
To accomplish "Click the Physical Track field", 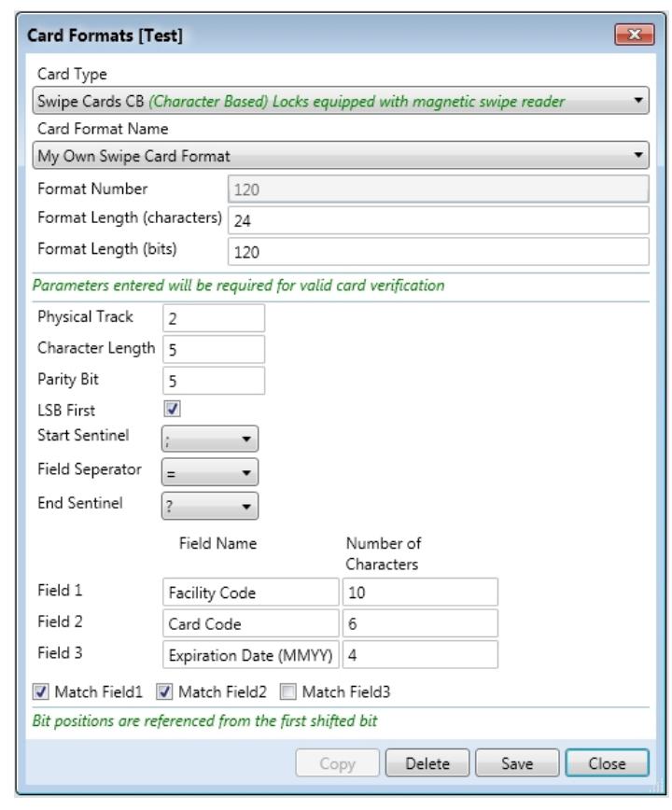I will click(x=214, y=317).
